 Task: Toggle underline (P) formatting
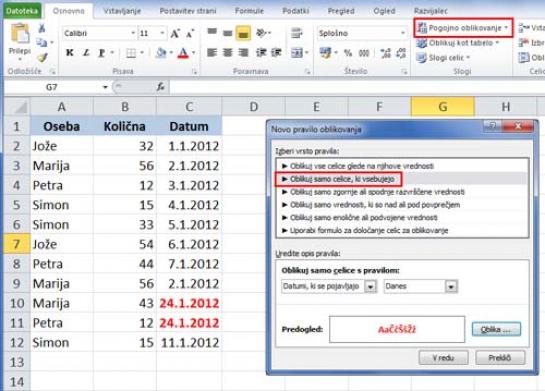coord(101,53)
